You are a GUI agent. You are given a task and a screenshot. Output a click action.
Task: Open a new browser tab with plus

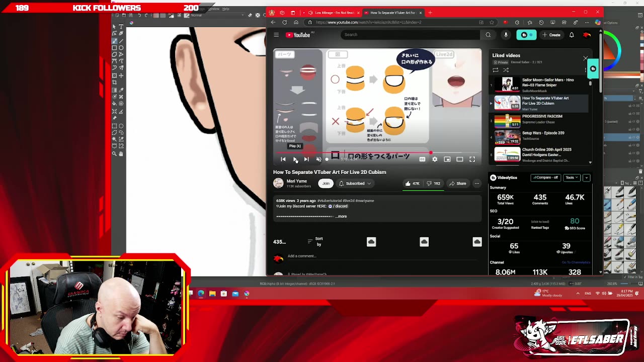tap(430, 13)
